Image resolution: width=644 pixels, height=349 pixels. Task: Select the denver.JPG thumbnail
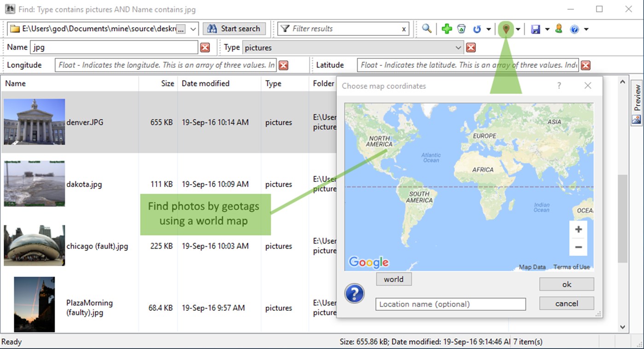click(x=34, y=122)
